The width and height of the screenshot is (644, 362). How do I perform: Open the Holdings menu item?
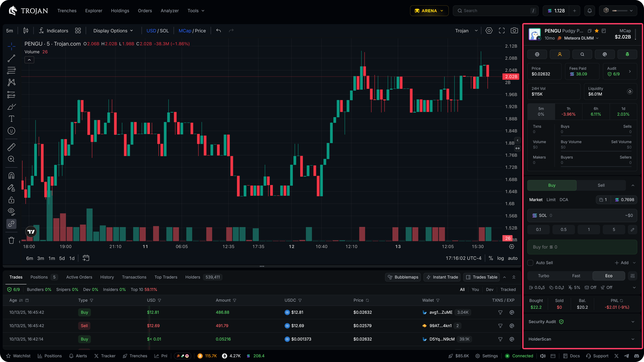pyautogui.click(x=120, y=10)
